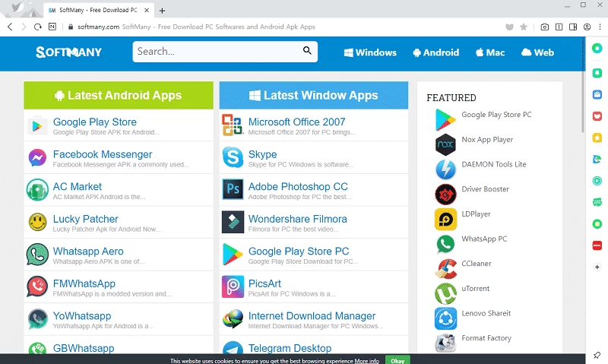The image size is (608, 364).
Task: Open the Wondershare Filmora link
Action: click(297, 219)
